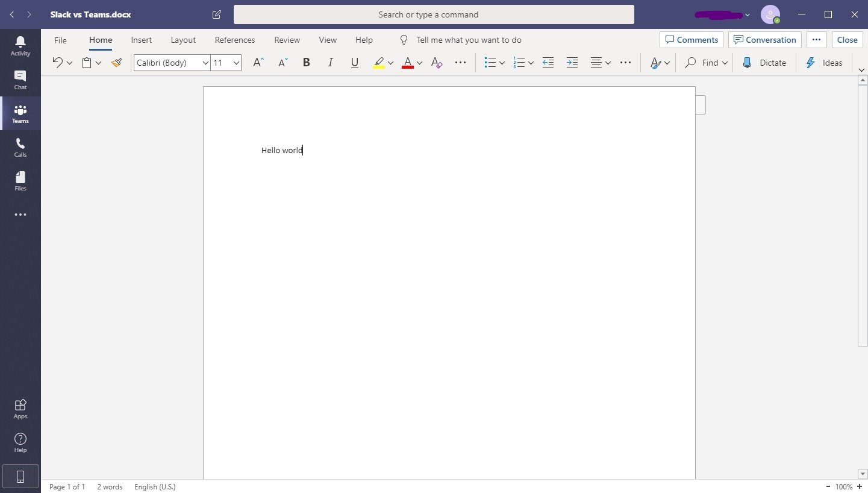
Task: Open more paragraph options ellipsis
Action: (625, 62)
